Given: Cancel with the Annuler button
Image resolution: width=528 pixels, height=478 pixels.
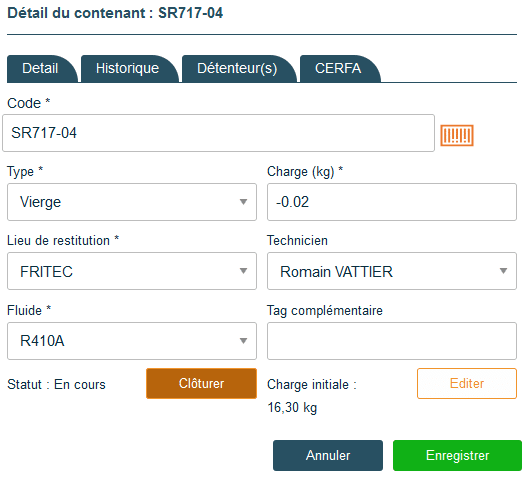Looking at the screenshot, I should click(x=328, y=455).
